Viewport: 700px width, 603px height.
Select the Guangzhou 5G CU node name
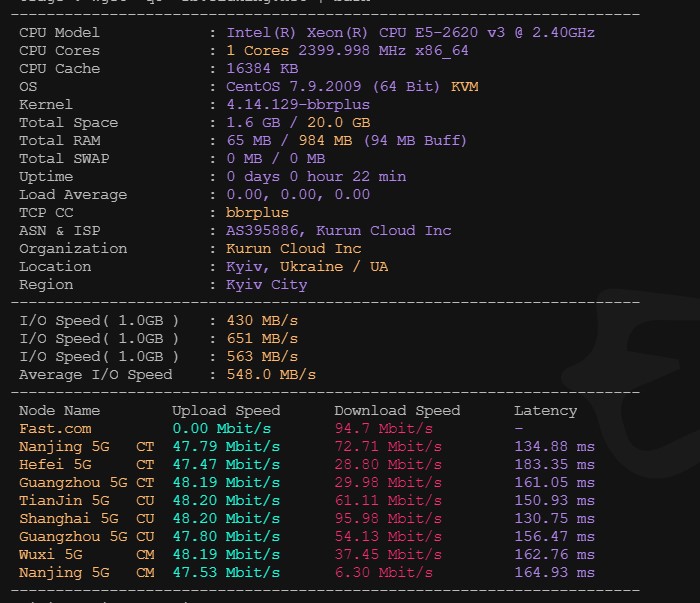[x=87, y=536]
